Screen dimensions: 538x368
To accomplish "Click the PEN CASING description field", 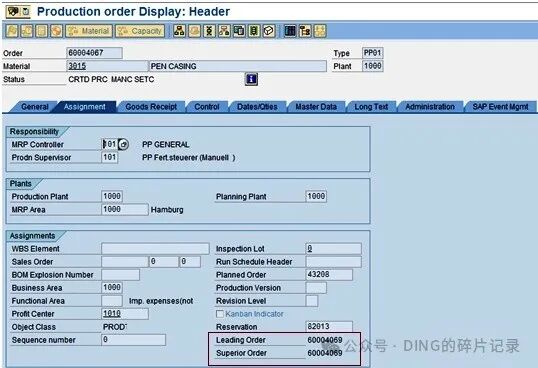I will point(238,66).
